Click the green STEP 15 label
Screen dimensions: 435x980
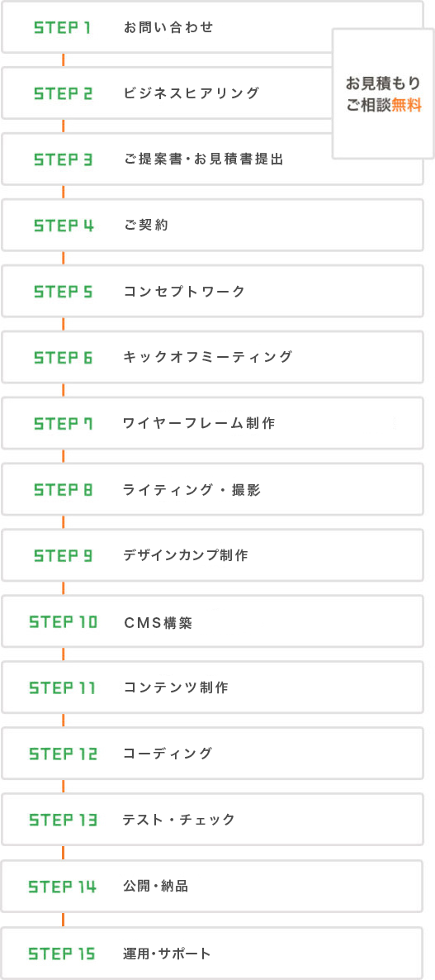[63, 954]
